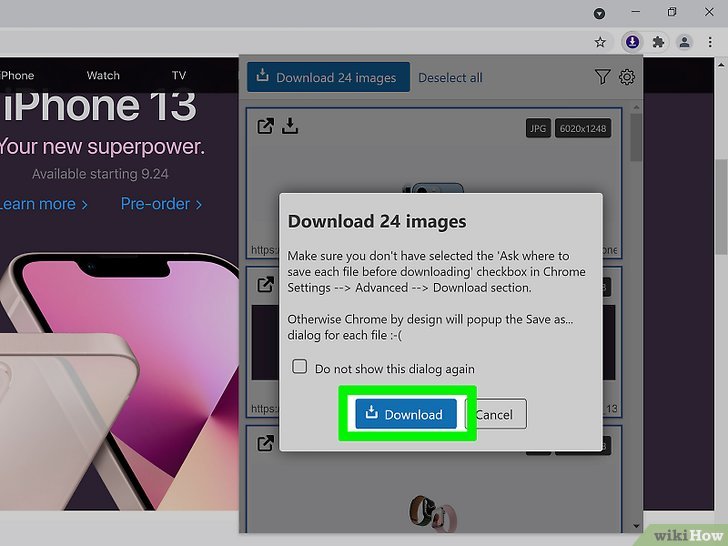Click 'Available starting 9.24' text
The width and height of the screenshot is (728, 546).
tap(100, 174)
